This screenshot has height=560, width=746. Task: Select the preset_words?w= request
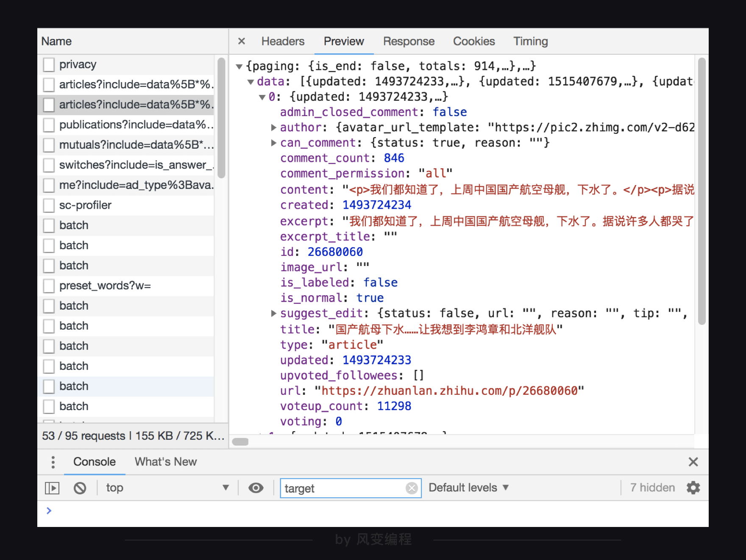click(126, 286)
